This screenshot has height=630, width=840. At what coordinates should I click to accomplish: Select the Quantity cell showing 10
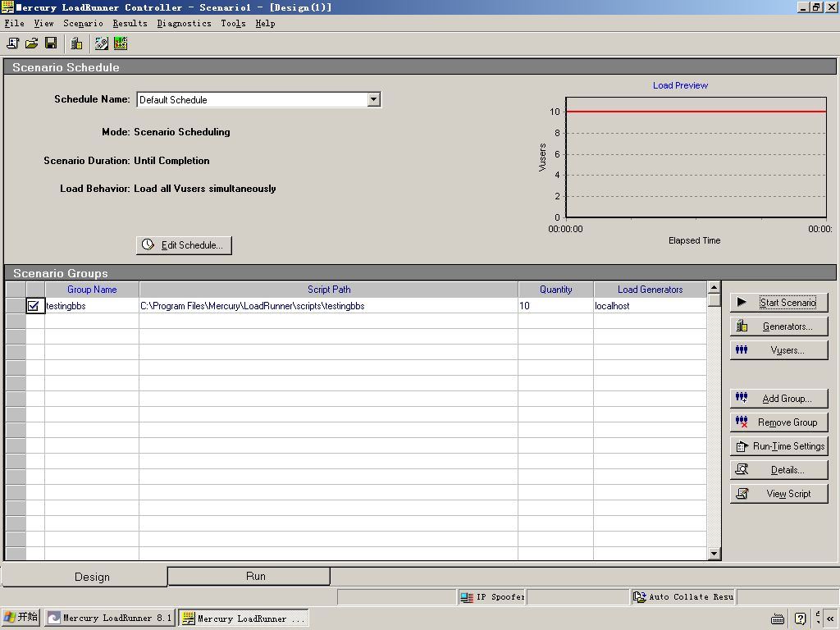pos(555,306)
